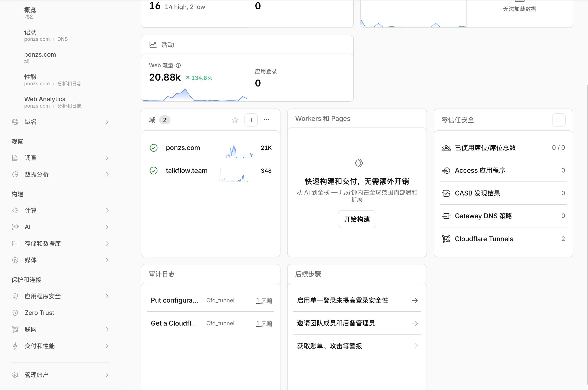
Task: Open recent item 概览 域名
Action: click(x=30, y=13)
